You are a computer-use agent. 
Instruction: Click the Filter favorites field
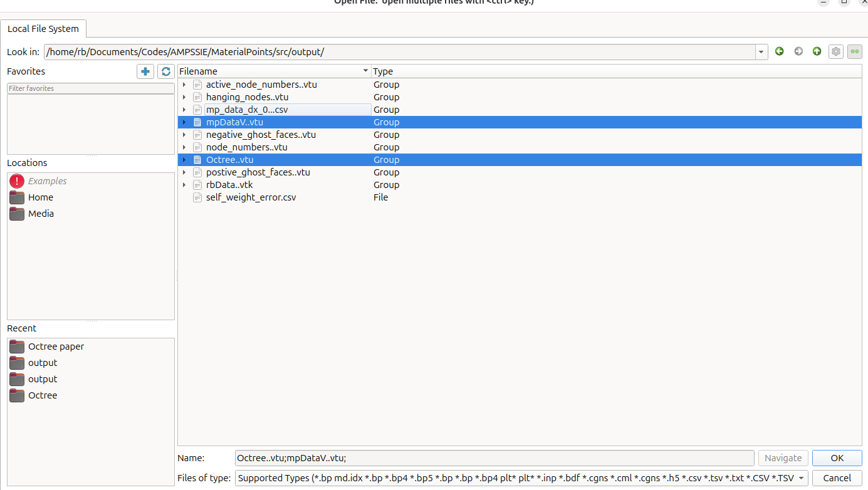tap(91, 88)
